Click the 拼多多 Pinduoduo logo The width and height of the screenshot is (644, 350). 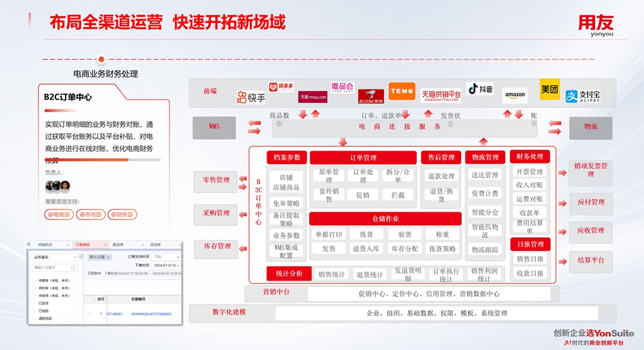[x=281, y=87]
